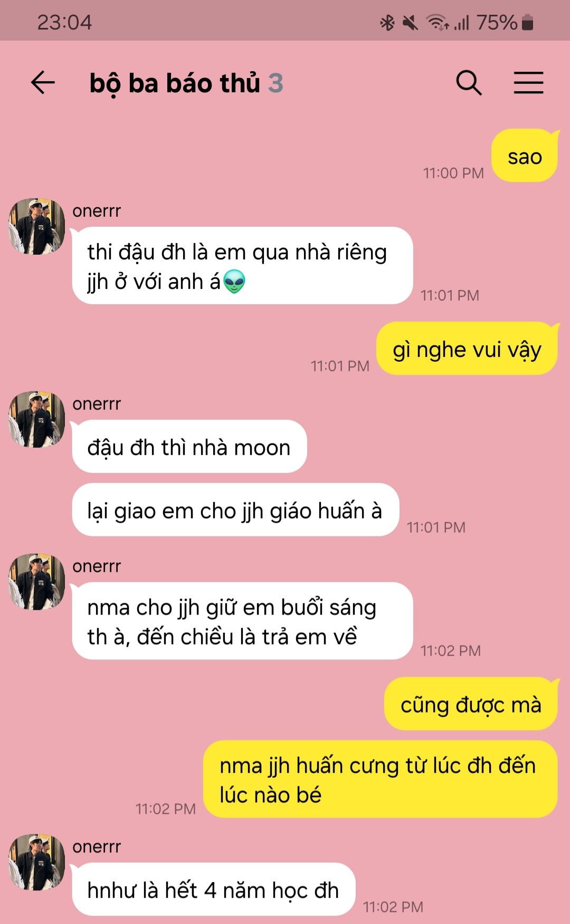Tap sender name onerrr above first message
Screen dimensions: 570x924
point(97,211)
